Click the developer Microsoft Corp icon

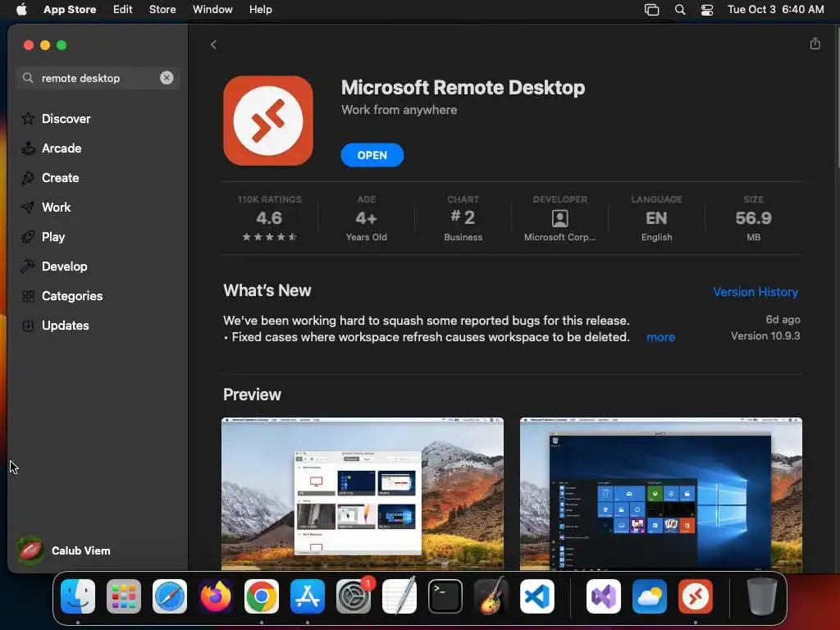[559, 218]
